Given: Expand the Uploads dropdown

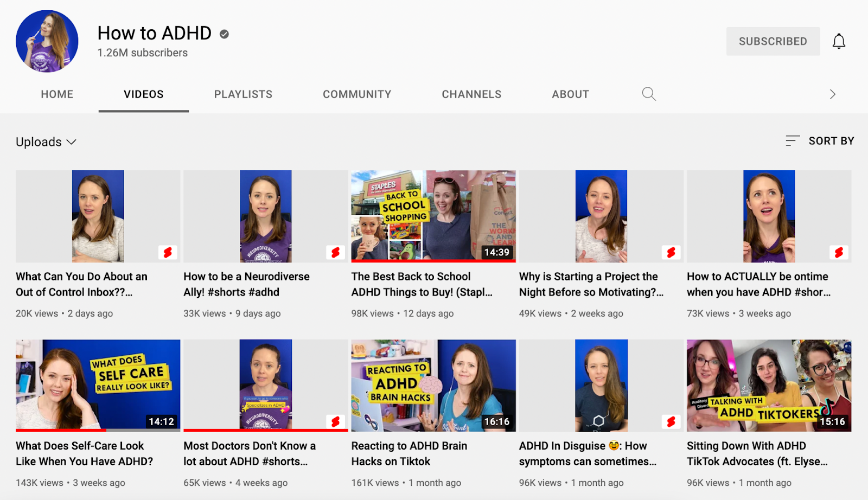Looking at the screenshot, I should pyautogui.click(x=46, y=142).
